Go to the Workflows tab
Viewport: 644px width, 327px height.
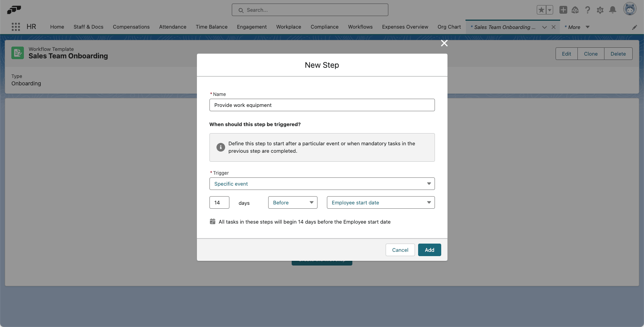360,27
